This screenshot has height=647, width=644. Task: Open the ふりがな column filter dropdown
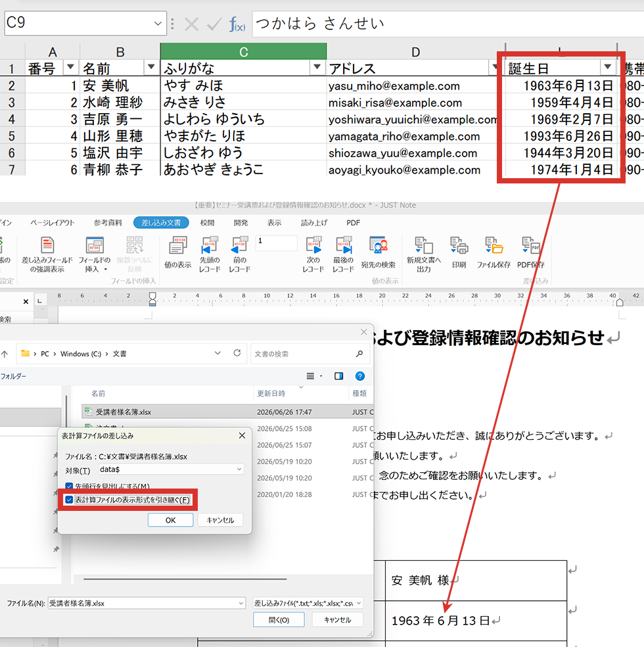[x=317, y=67]
